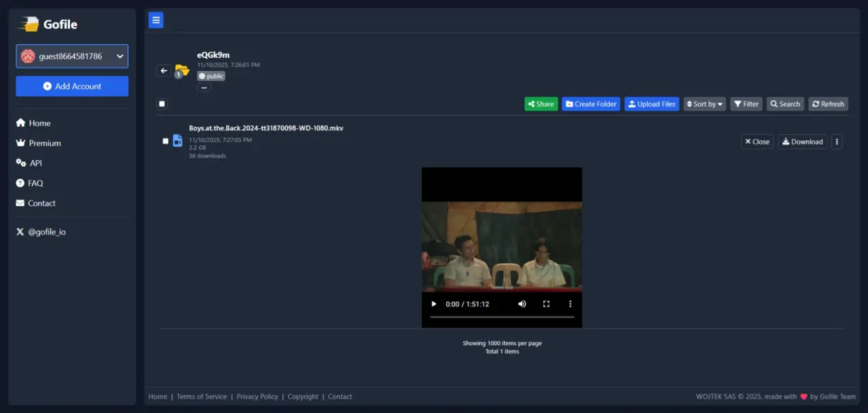Click Create Folder button

(591, 104)
